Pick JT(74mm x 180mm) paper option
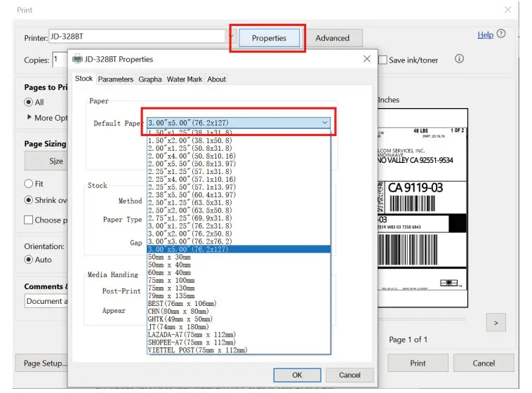532x393 pixels. (239, 327)
